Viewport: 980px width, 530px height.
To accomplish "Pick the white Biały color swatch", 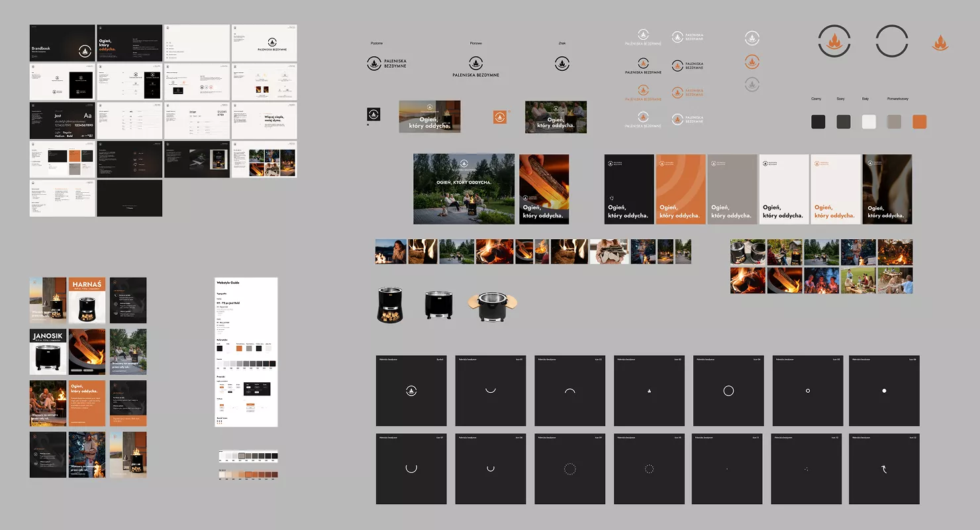I will (869, 121).
